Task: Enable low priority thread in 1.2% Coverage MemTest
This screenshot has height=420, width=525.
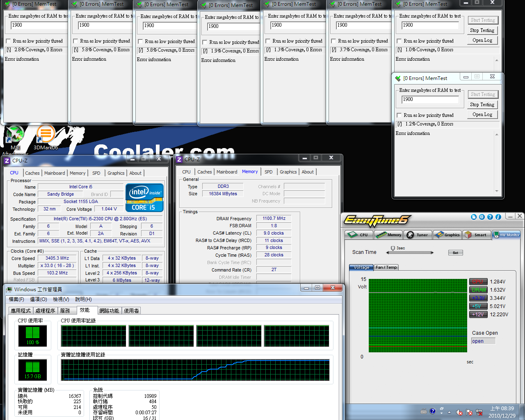Action: pyautogui.click(x=399, y=115)
